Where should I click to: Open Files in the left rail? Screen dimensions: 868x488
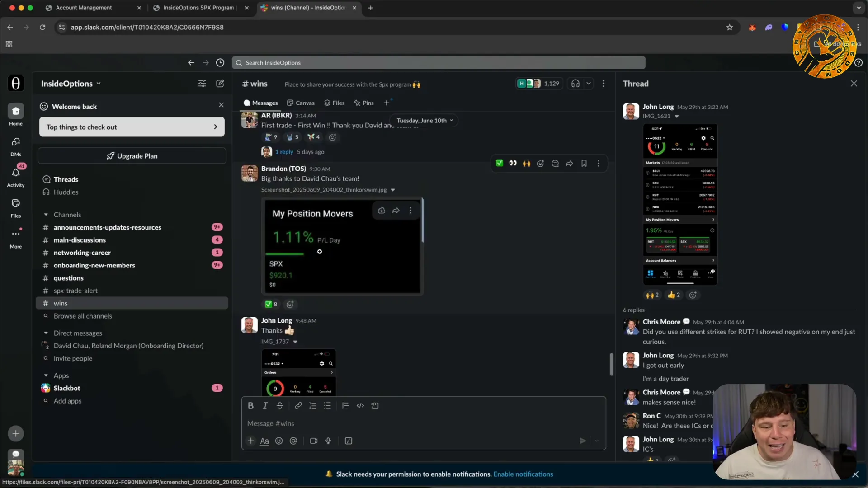click(x=15, y=208)
